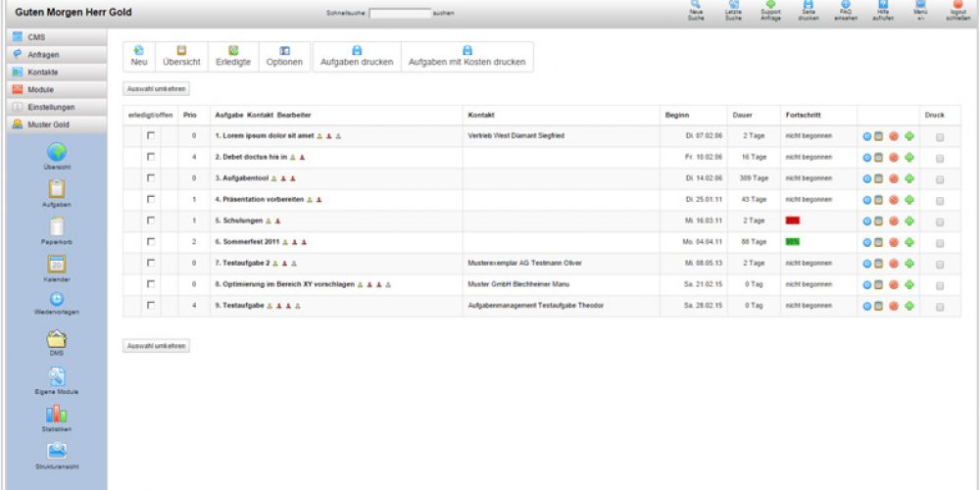This screenshot has height=490, width=980.
Task: Open the Kalender icon in sidebar
Action: point(56,265)
